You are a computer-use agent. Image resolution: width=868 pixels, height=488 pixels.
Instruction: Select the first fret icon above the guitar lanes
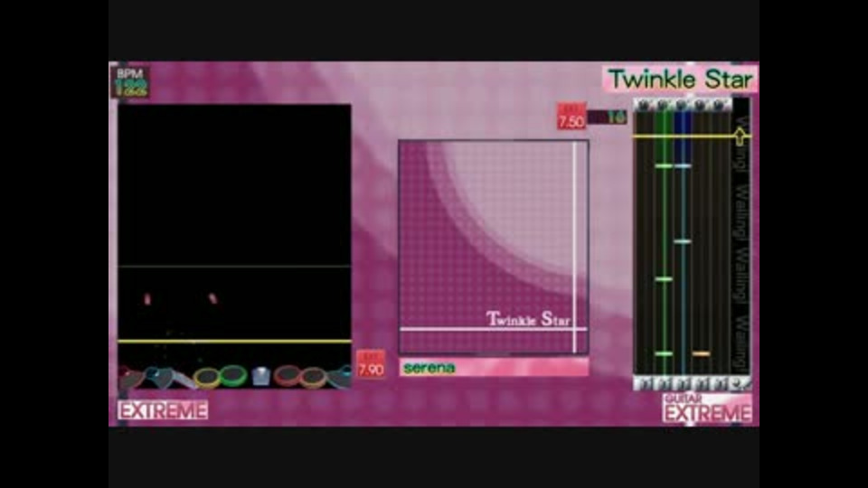[x=643, y=105]
